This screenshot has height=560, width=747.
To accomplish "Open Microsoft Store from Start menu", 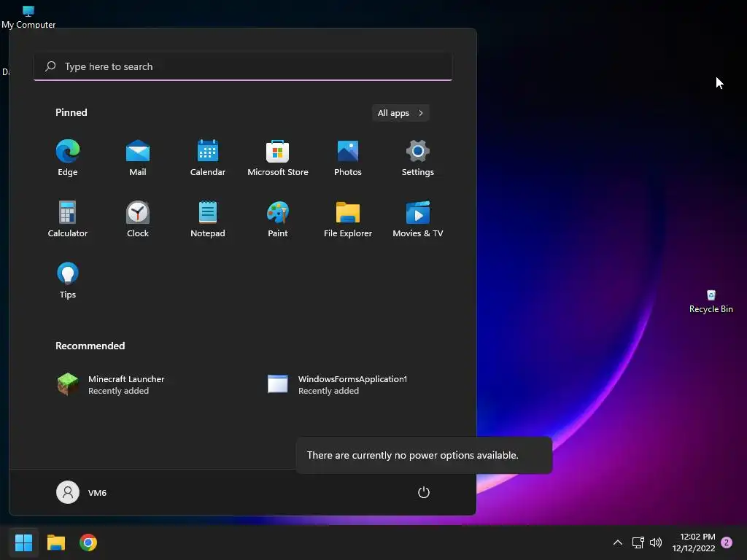I will (x=278, y=157).
